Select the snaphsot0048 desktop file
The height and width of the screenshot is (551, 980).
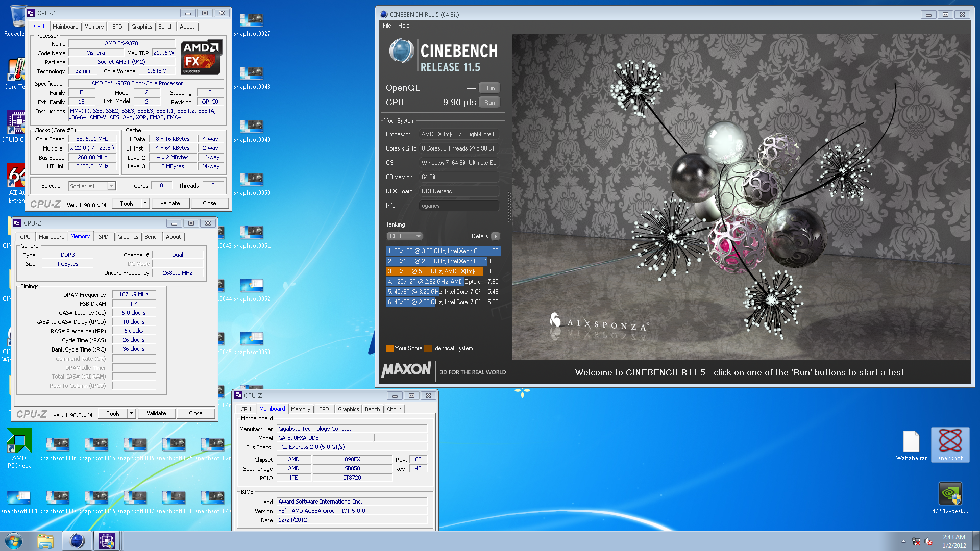tap(252, 78)
